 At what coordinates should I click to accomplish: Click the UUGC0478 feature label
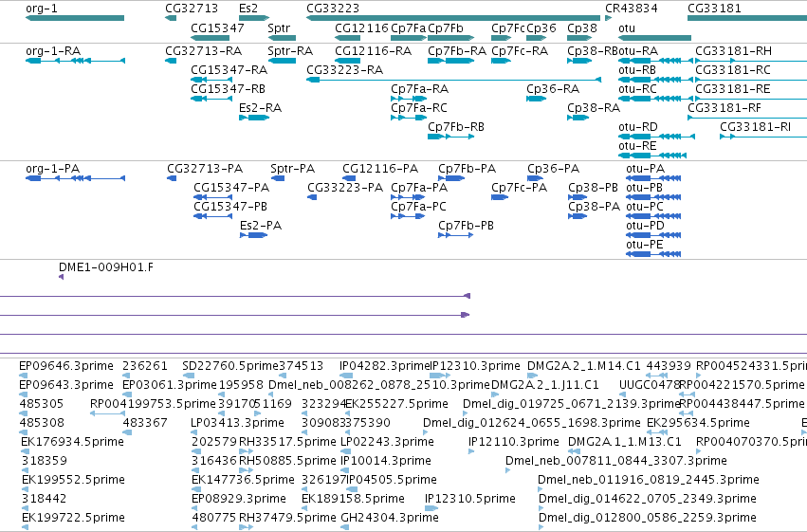point(650,385)
